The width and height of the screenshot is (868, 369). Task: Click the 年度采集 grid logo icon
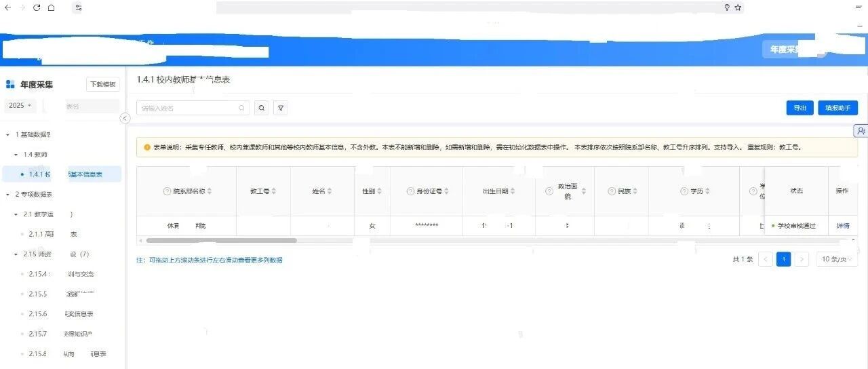click(10, 85)
